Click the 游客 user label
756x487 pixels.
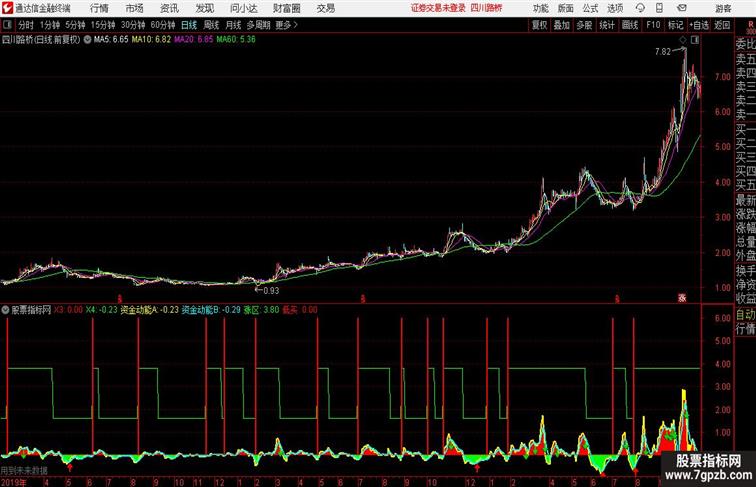723,8
